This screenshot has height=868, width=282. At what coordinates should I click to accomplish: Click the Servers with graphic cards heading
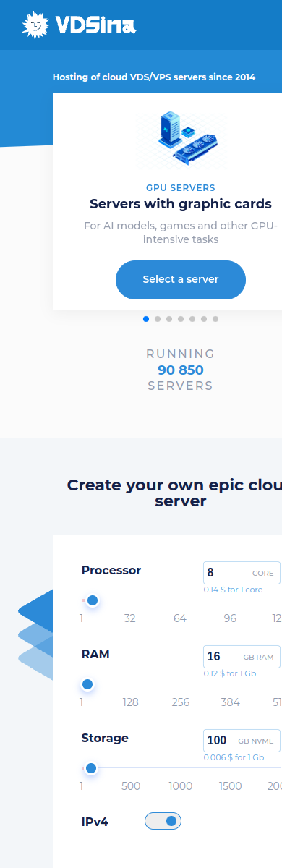point(181,203)
